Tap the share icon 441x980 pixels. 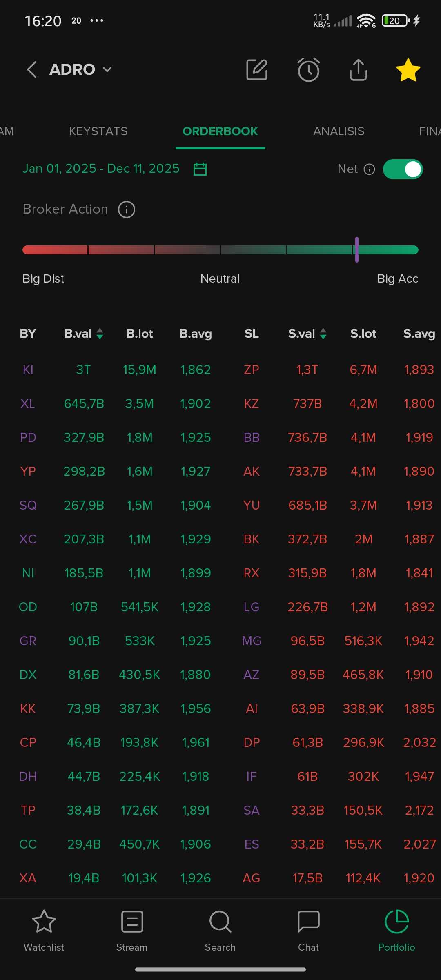(x=359, y=70)
